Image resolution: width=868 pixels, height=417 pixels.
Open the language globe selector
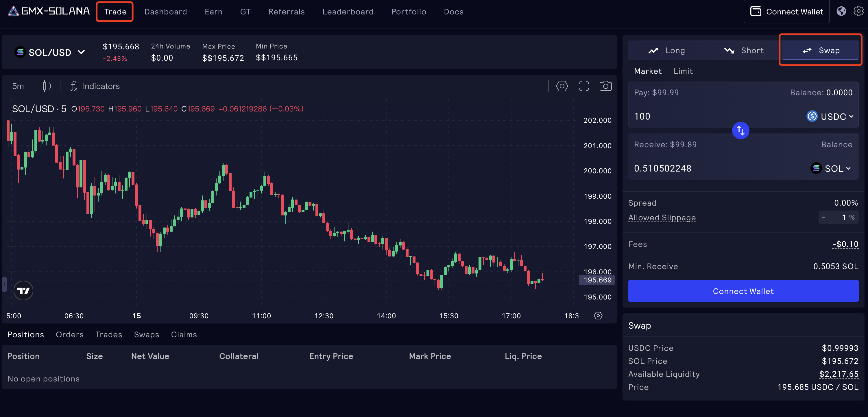[841, 11]
